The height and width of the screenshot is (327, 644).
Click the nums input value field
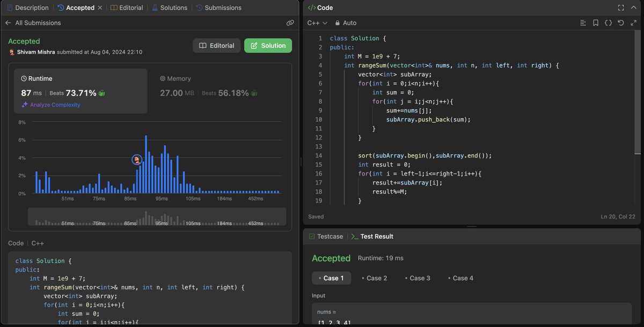[472, 314]
